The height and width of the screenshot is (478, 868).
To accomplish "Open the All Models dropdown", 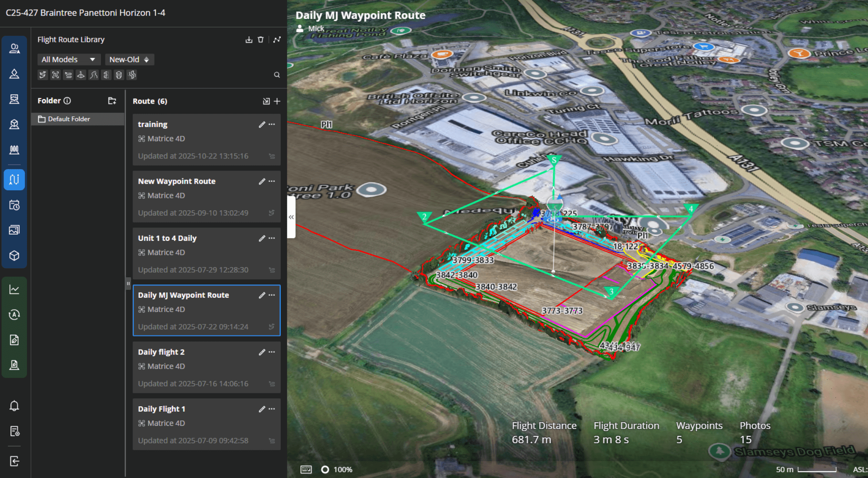I will pos(68,59).
